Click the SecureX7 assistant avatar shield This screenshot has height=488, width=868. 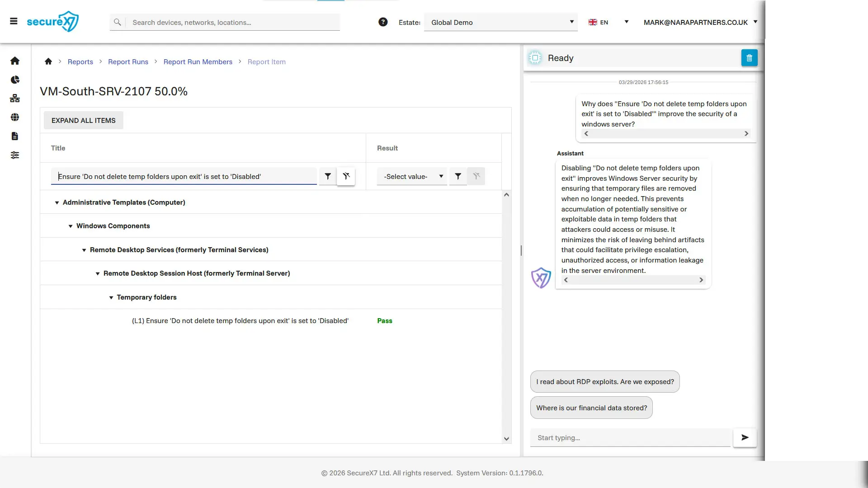point(541,277)
